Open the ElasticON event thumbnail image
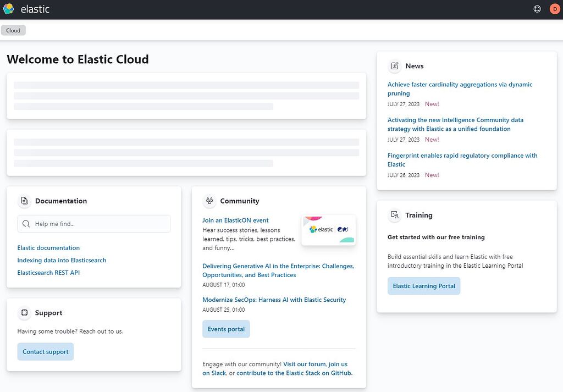Viewport: 563px width, 392px height. [x=328, y=229]
